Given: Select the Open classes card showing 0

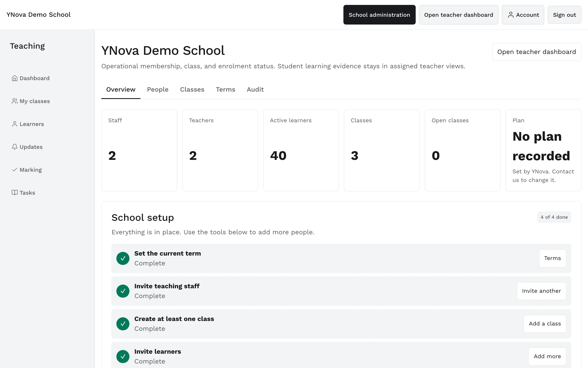Looking at the screenshot, I should point(462,150).
